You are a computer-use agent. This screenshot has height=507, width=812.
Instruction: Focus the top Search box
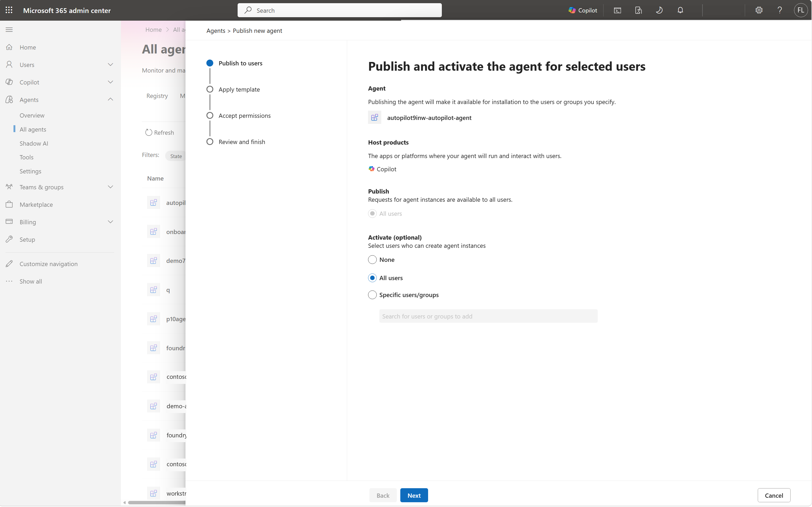click(x=339, y=10)
